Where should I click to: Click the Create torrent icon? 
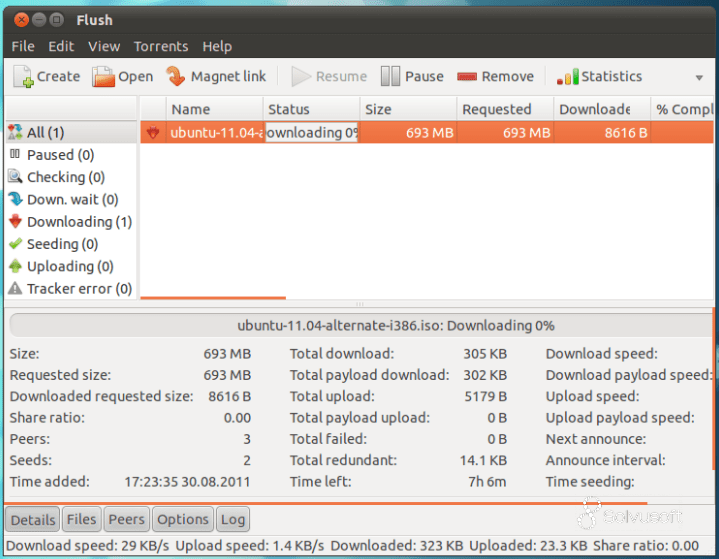click(23, 76)
